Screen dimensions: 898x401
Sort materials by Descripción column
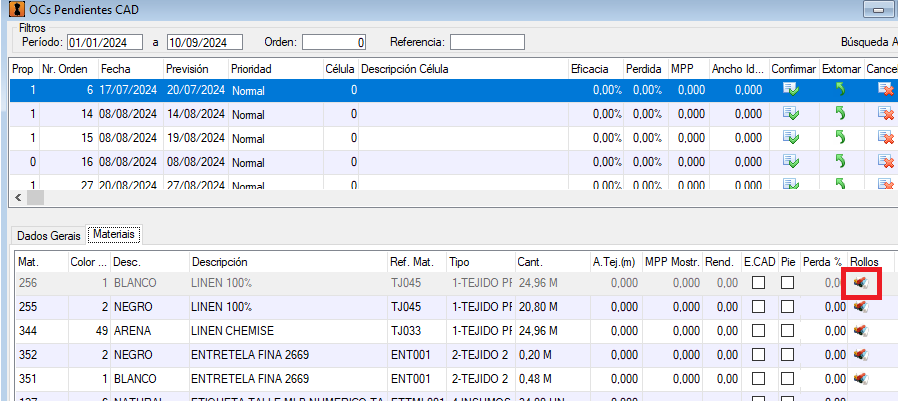click(x=288, y=262)
